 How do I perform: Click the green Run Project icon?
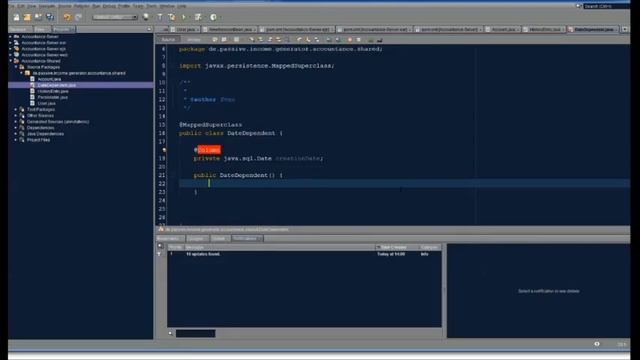pyautogui.click(x=184, y=17)
